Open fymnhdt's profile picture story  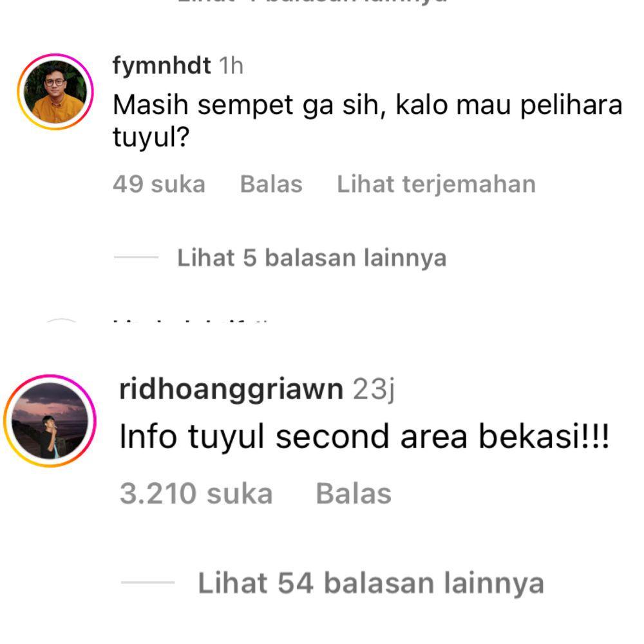coord(55,91)
